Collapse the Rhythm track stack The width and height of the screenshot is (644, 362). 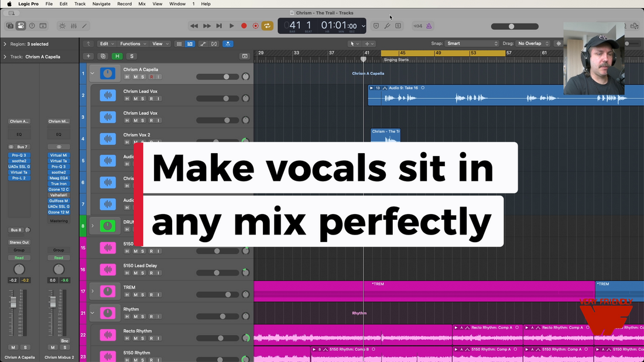[x=93, y=313]
